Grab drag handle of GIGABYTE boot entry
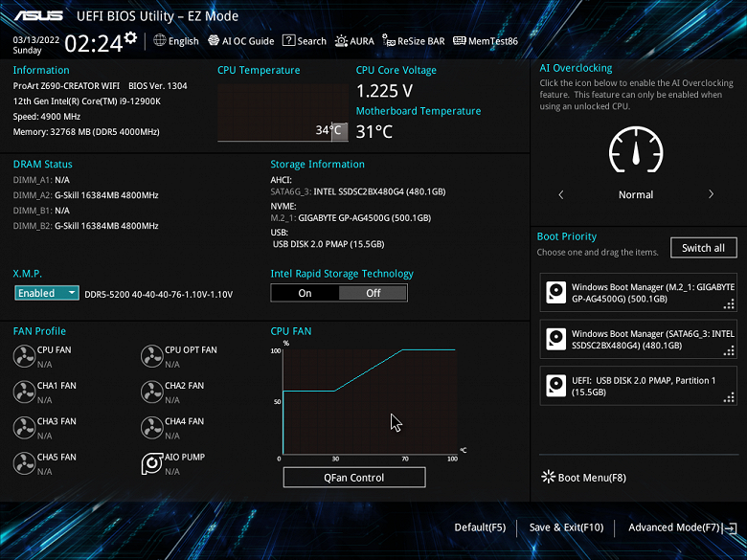This screenshot has width=747, height=560. (x=729, y=304)
